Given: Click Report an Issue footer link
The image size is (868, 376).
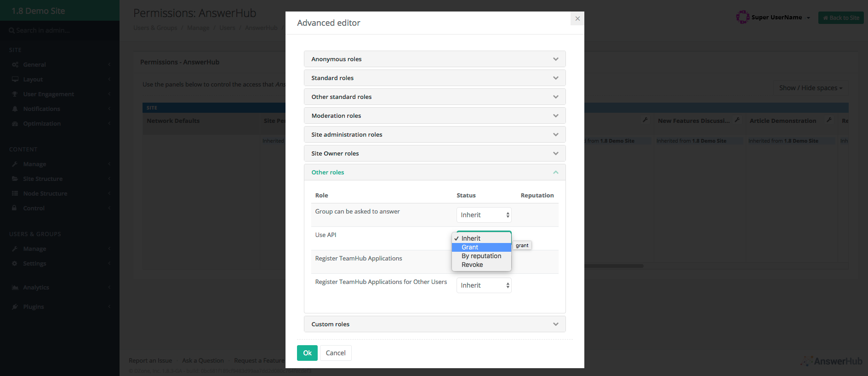Looking at the screenshot, I should pos(150,360).
